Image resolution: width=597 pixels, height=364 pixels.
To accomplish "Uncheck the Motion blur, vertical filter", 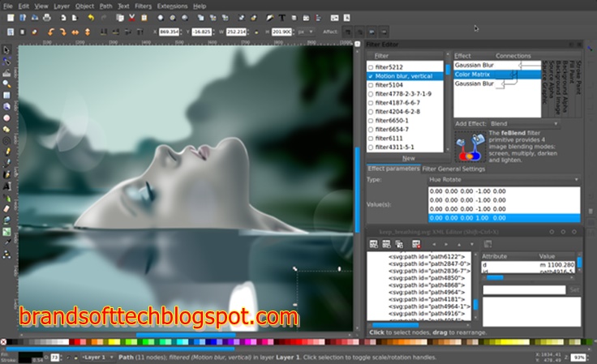I will coord(371,76).
